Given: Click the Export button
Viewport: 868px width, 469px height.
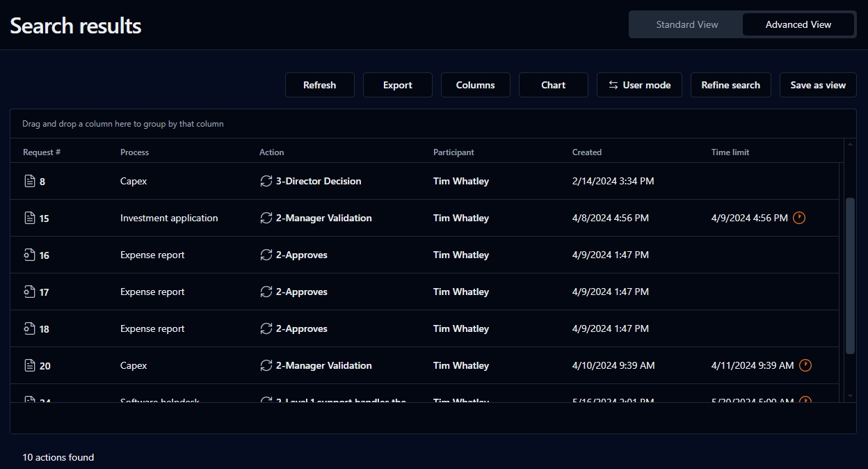Looking at the screenshot, I should coord(397,85).
